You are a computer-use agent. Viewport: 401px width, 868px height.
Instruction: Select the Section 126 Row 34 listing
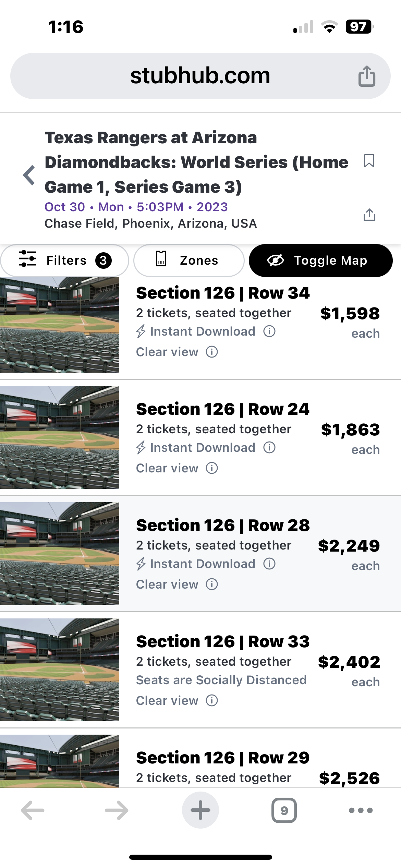coord(223,293)
